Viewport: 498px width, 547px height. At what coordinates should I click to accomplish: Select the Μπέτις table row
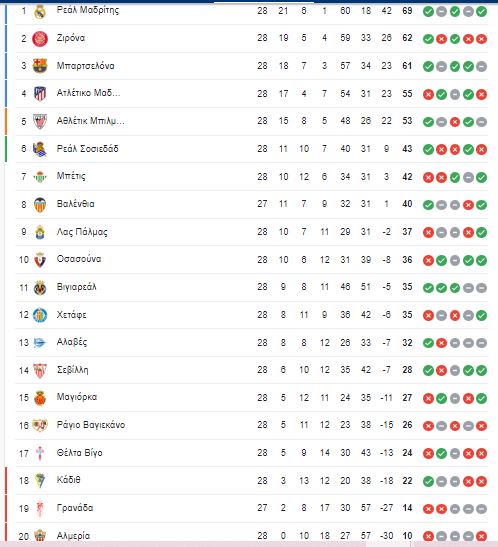(251, 177)
